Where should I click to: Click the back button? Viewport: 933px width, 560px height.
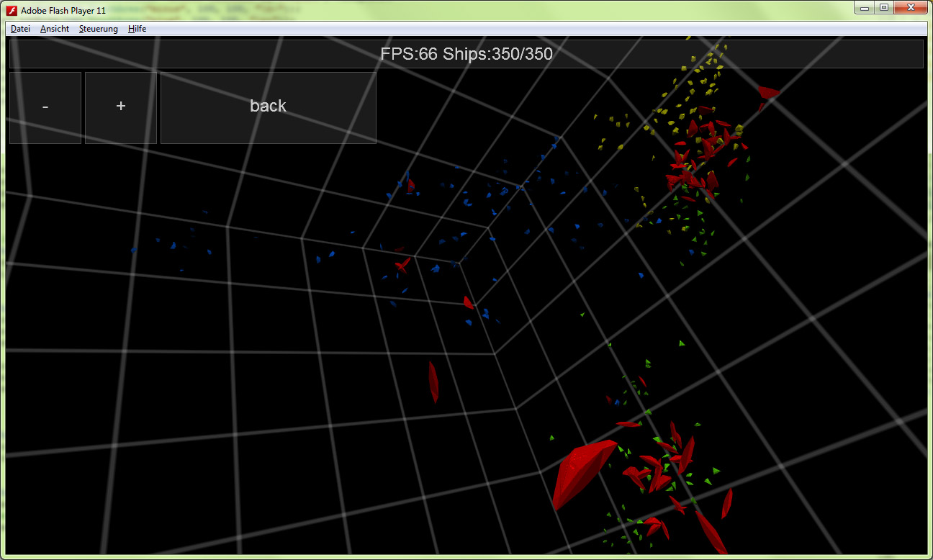point(268,107)
